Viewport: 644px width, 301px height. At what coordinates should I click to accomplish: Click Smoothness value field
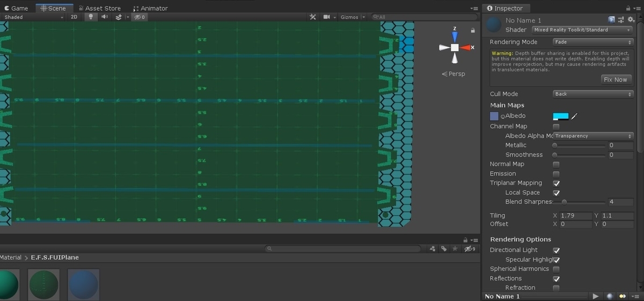pos(620,155)
